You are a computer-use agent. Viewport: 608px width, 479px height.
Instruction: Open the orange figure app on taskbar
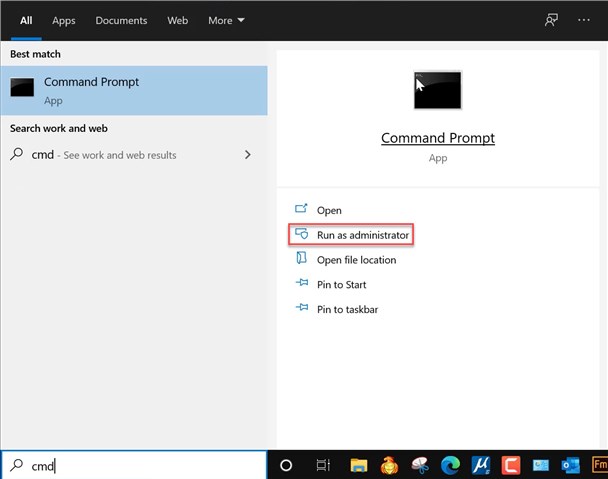pyautogui.click(x=389, y=465)
